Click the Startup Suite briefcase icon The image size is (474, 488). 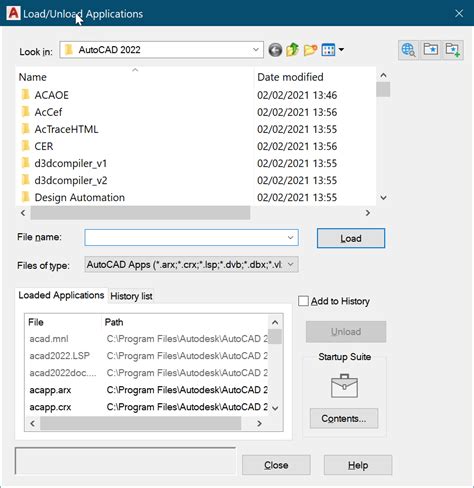[344, 386]
